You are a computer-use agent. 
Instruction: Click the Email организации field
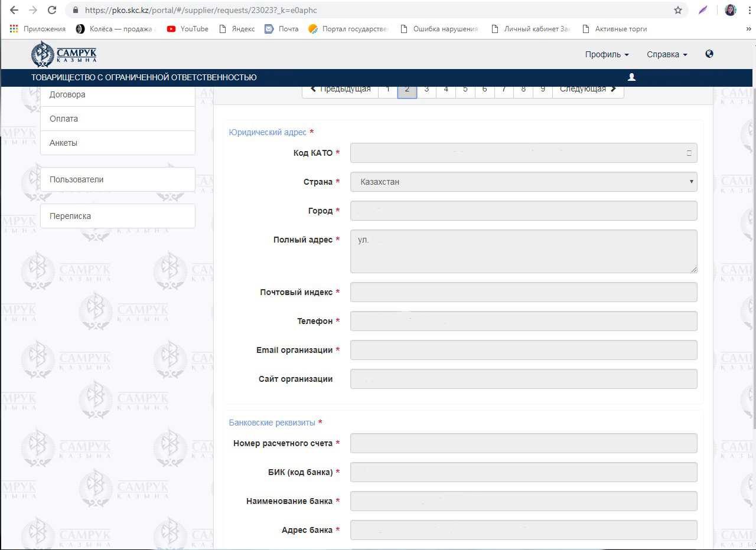pyautogui.click(x=523, y=350)
